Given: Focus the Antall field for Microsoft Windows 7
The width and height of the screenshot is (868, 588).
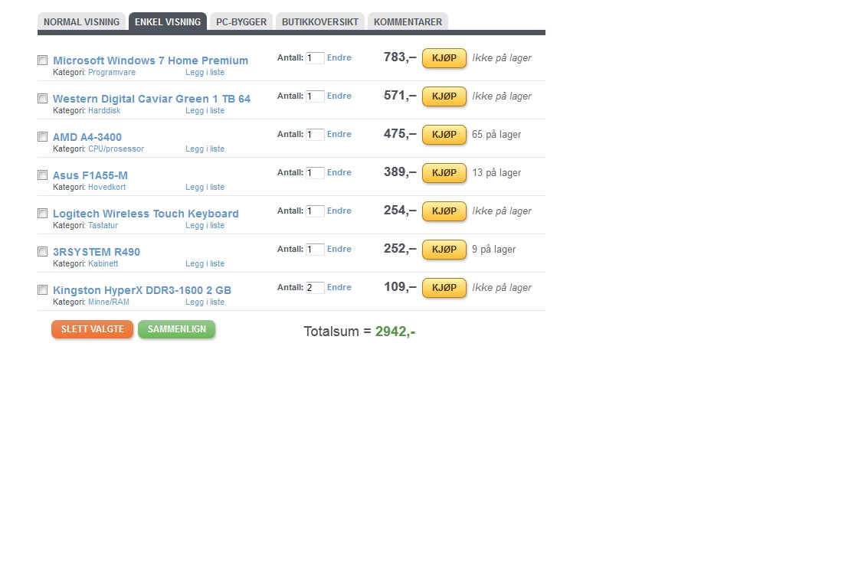Looking at the screenshot, I should 315,58.
